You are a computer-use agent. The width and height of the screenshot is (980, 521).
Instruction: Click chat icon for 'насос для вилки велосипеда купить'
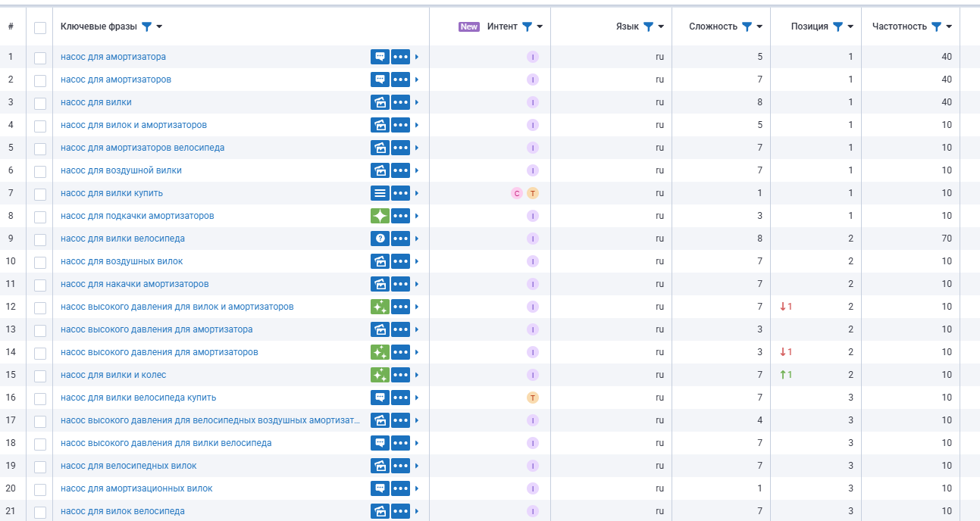[x=380, y=398]
